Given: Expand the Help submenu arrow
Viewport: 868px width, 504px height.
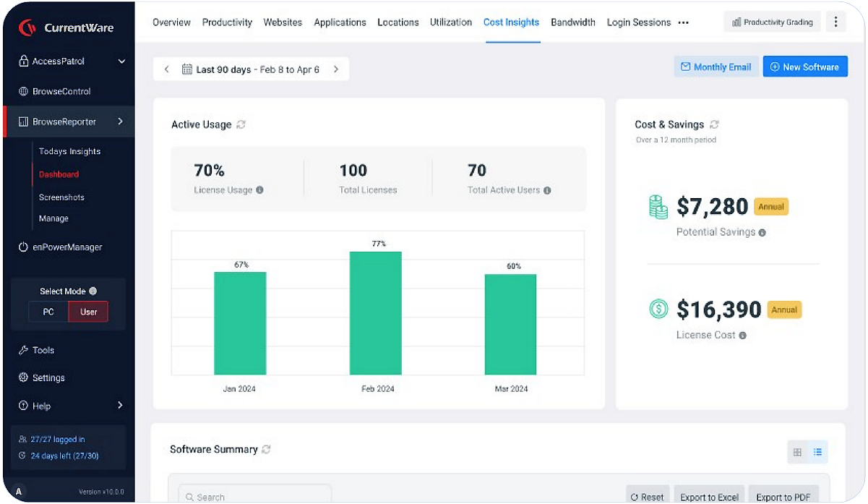Looking at the screenshot, I should 120,406.
